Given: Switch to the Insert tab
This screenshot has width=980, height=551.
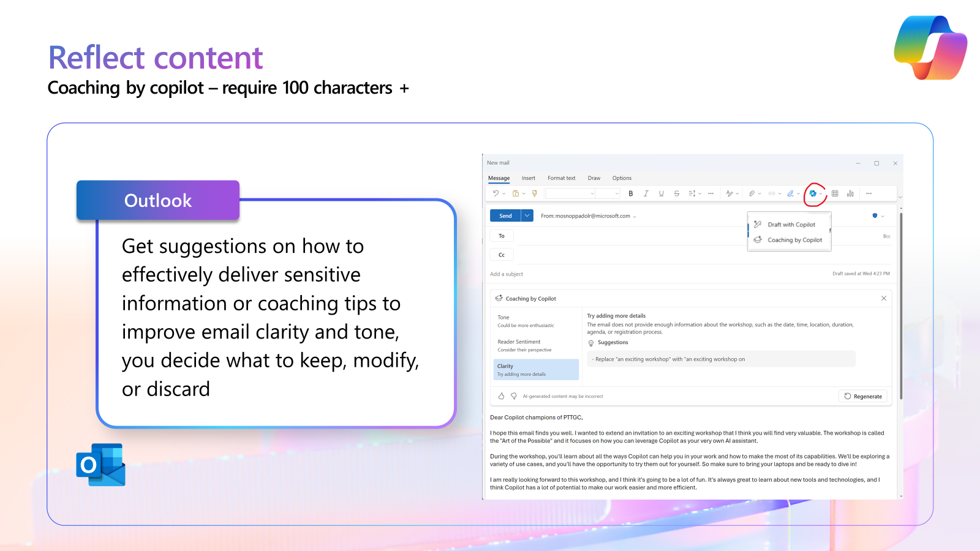Looking at the screenshot, I should pos(529,178).
